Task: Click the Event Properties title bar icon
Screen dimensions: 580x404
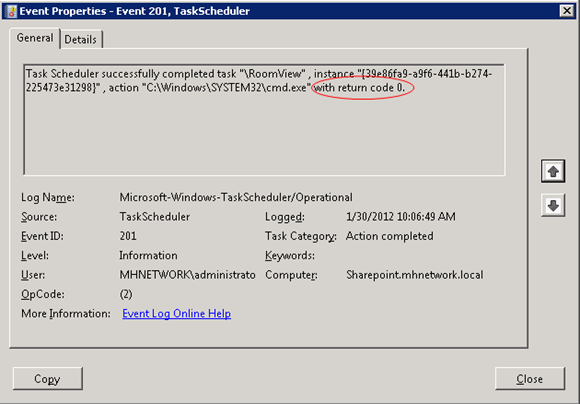Action: point(11,11)
